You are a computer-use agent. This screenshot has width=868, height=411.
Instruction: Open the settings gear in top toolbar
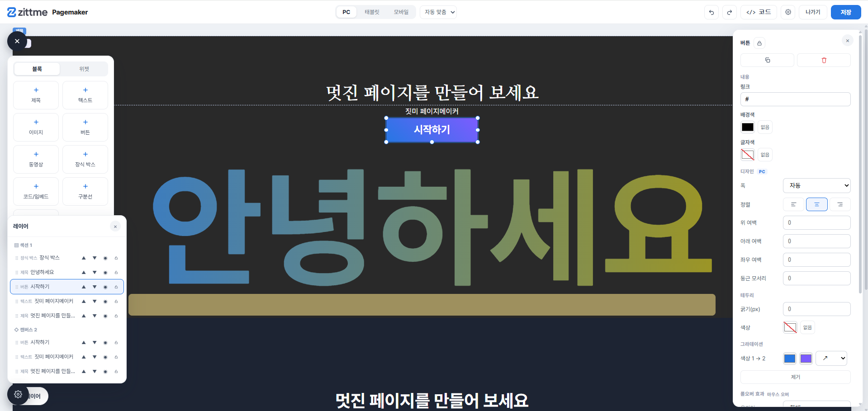pos(788,12)
